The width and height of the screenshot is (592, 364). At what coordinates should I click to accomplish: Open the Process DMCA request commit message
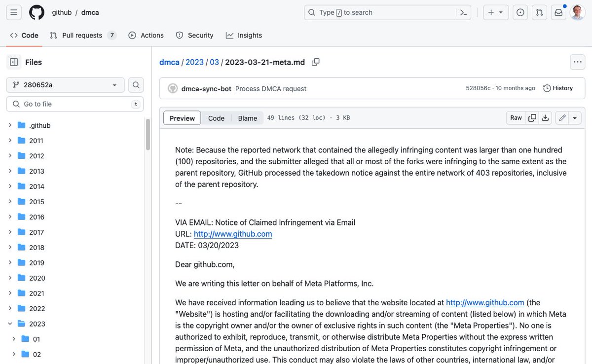tap(271, 89)
